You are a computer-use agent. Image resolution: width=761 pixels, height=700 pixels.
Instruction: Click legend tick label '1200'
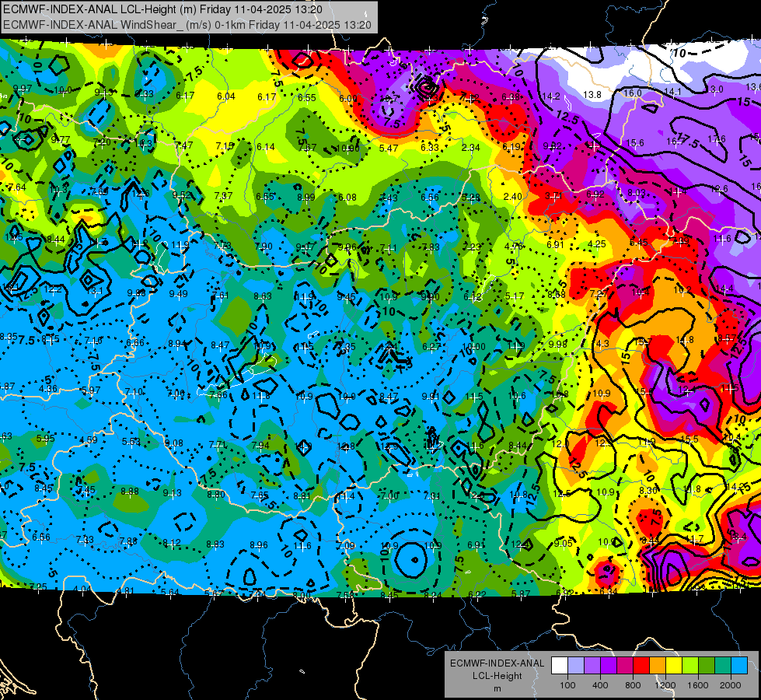665,685
